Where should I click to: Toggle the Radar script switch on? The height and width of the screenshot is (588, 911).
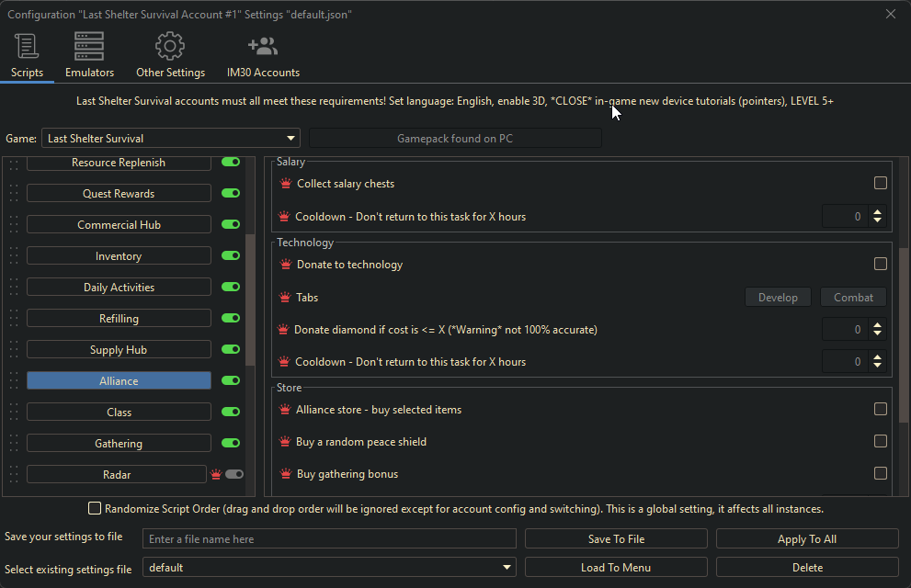tap(233, 475)
